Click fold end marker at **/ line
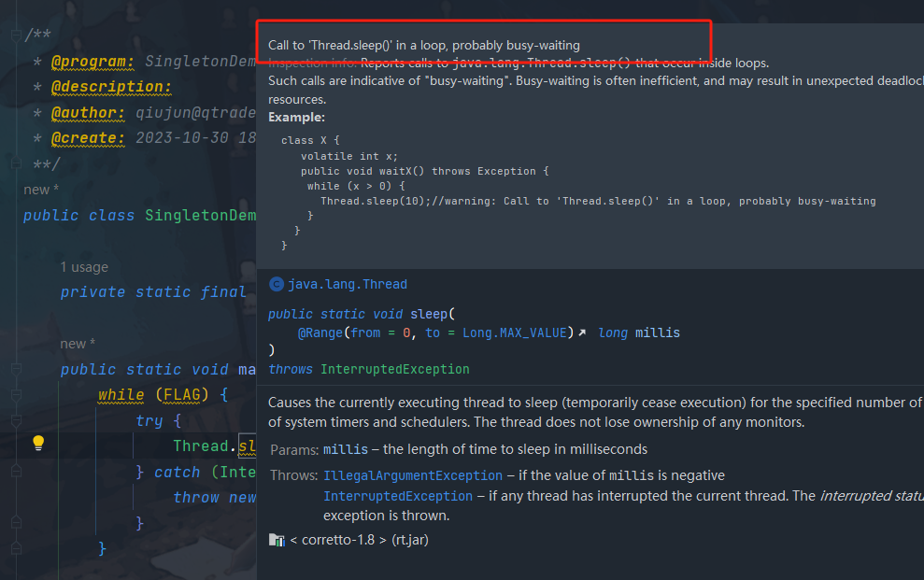The width and height of the screenshot is (924, 580). [17, 163]
